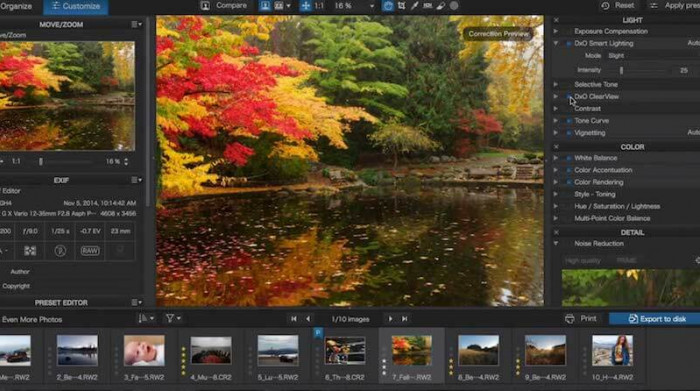This screenshot has height=391, width=700.
Task: Go to previous image arrow
Action: click(x=308, y=319)
